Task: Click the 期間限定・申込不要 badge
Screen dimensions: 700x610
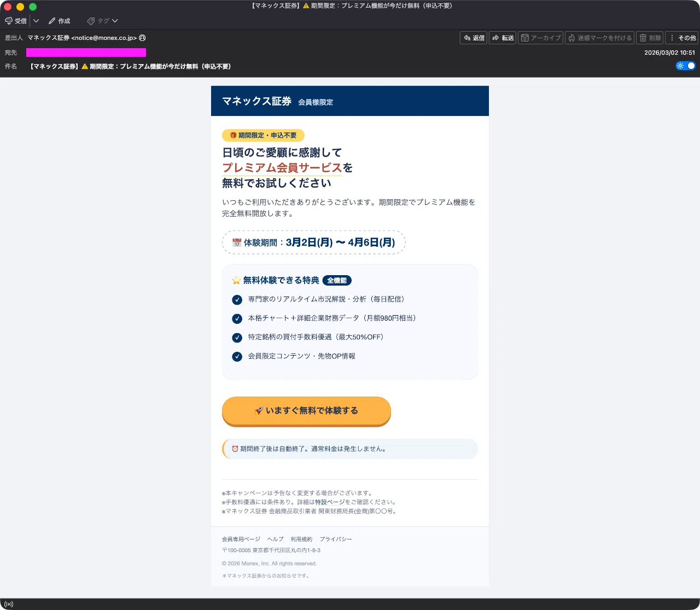Action: [x=263, y=135]
